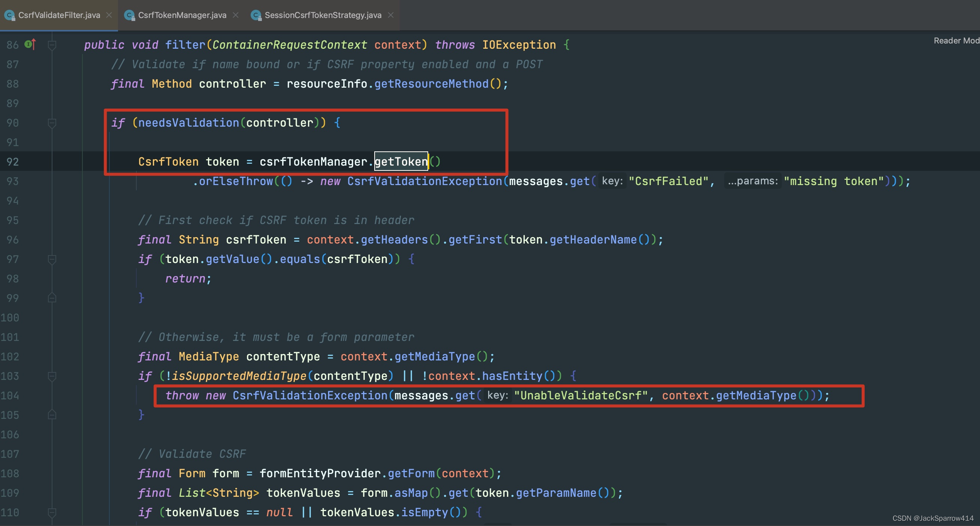
Task: Click getResourceMethod on line 88
Action: pyautogui.click(x=432, y=84)
